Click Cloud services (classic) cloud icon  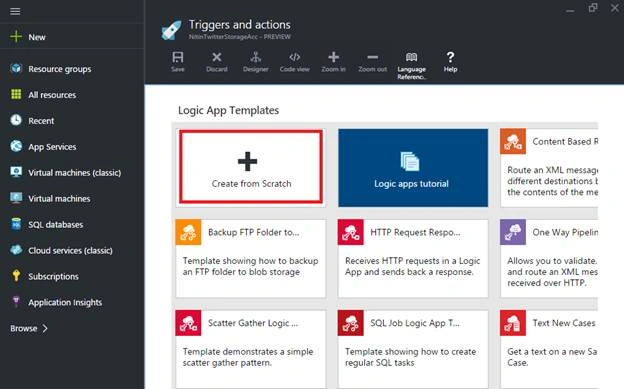click(16, 250)
